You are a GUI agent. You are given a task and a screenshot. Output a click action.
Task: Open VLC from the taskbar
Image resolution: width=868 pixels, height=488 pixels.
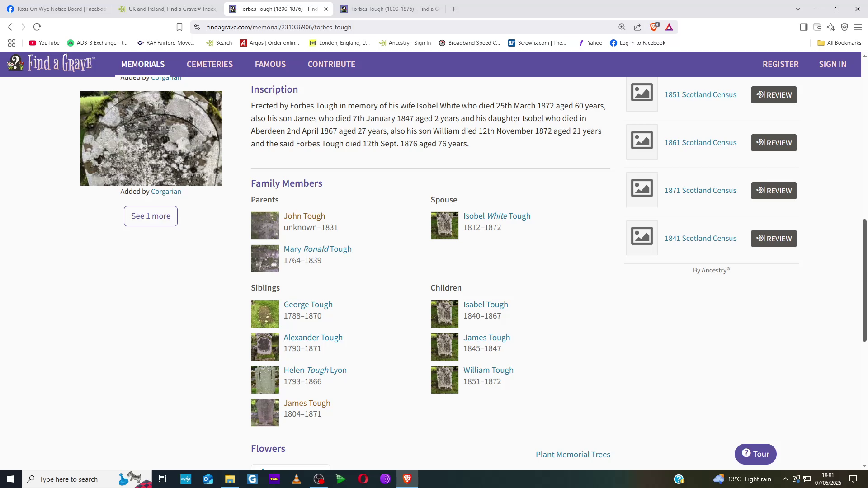[x=297, y=479]
